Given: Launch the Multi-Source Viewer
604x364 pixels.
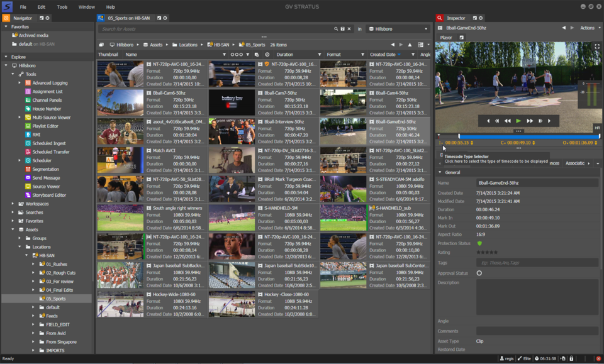Looking at the screenshot, I should 50,117.
